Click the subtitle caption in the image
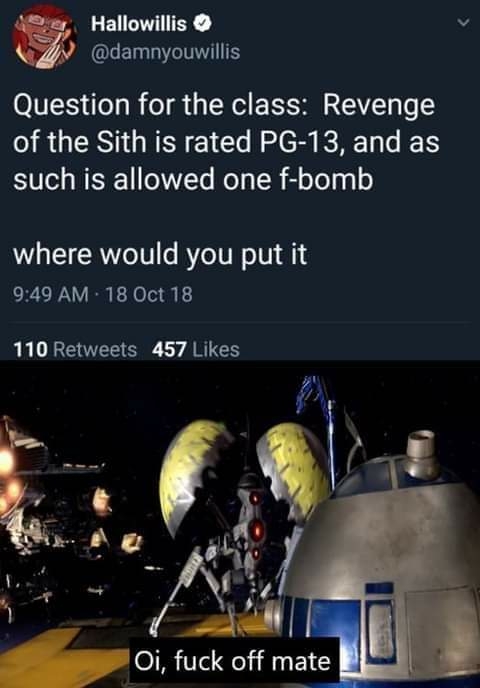This screenshot has height=688, width=480. pyautogui.click(x=234, y=661)
